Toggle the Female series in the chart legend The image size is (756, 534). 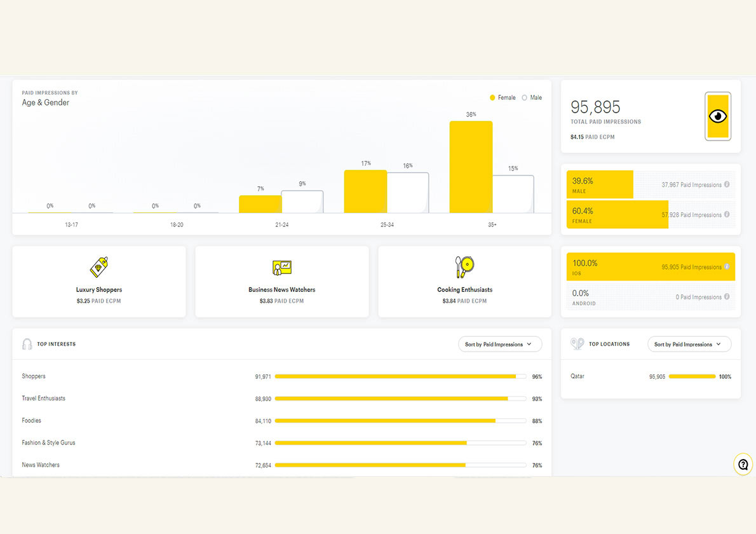pos(503,97)
